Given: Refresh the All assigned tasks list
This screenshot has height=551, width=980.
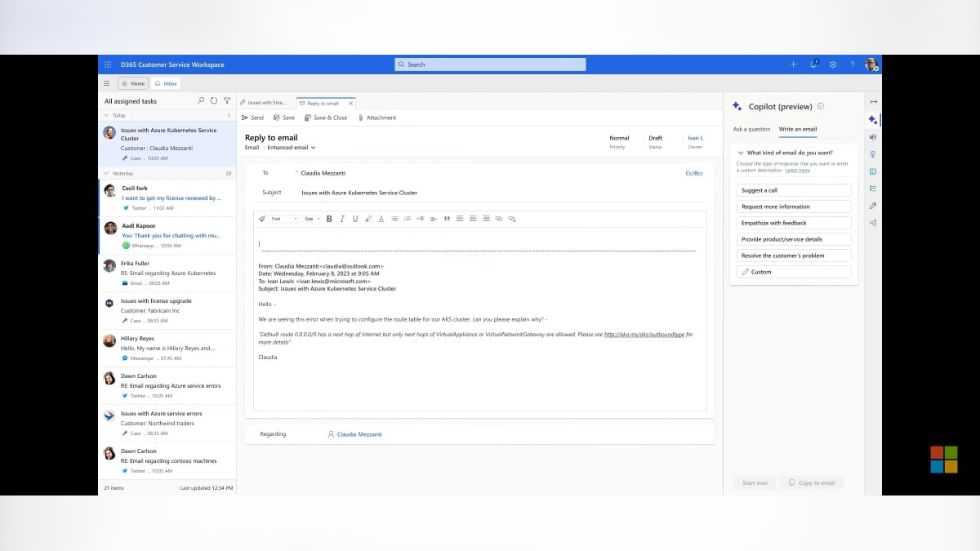Looking at the screenshot, I should point(214,101).
